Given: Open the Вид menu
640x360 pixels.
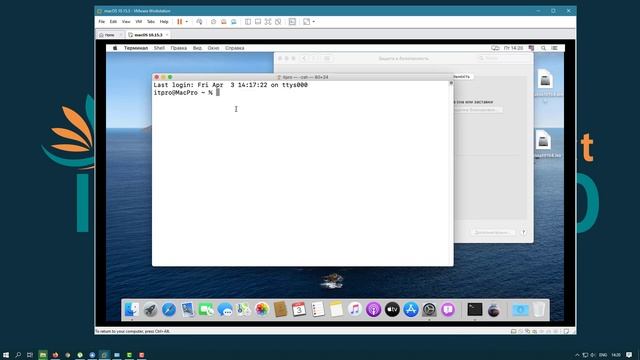Looking at the screenshot, I should tap(197, 48).
